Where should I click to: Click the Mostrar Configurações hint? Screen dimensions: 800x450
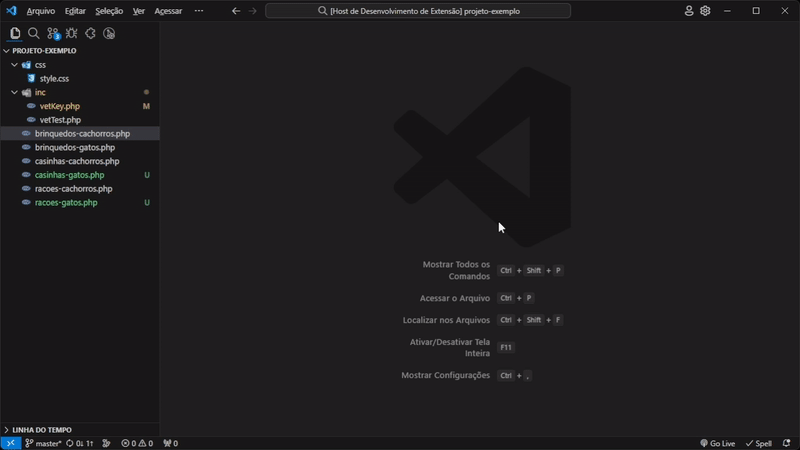click(x=445, y=375)
